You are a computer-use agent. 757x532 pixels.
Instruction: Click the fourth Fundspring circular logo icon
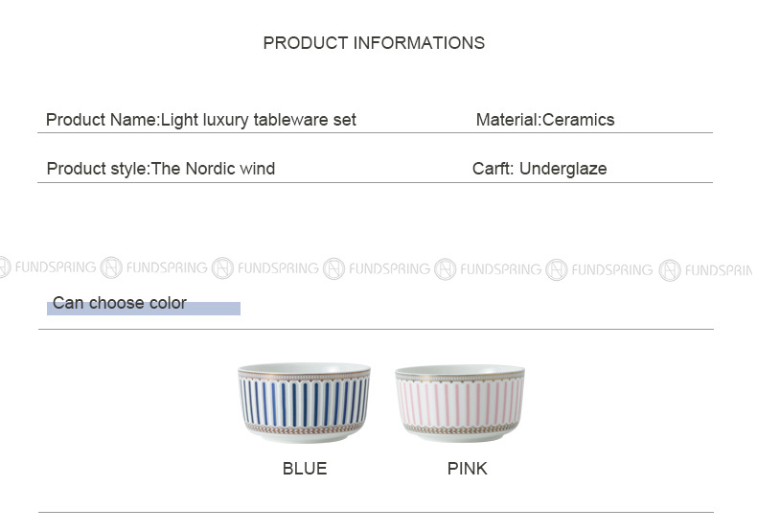click(446, 269)
